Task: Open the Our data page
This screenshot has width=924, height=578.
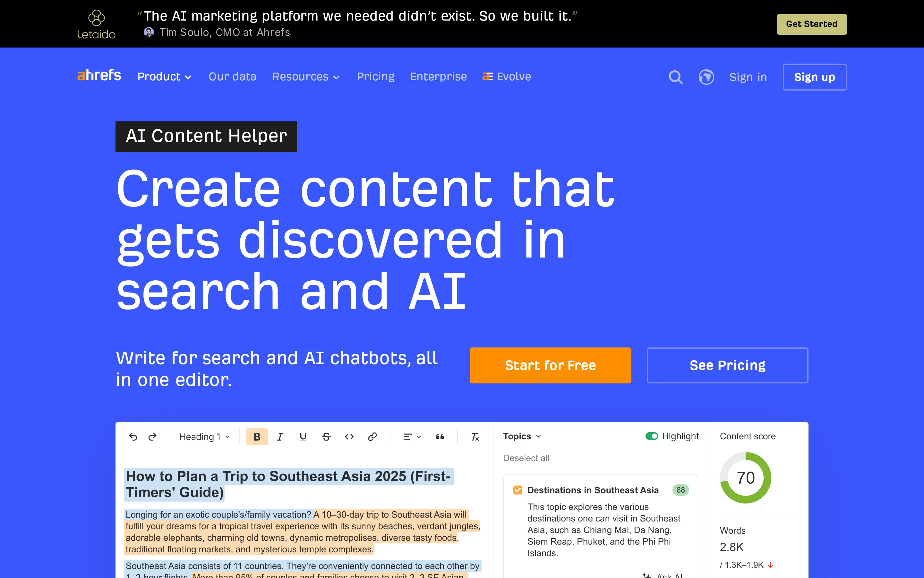Action: tap(232, 77)
